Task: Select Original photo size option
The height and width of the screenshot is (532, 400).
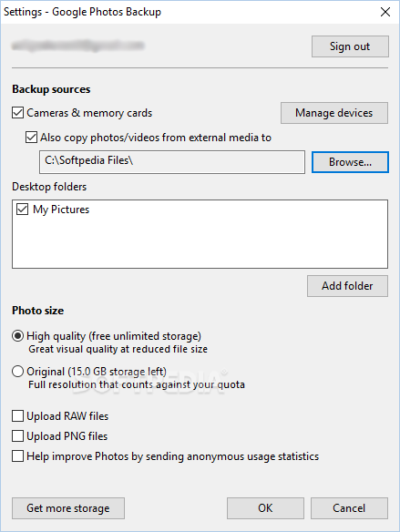Action: pyautogui.click(x=17, y=372)
